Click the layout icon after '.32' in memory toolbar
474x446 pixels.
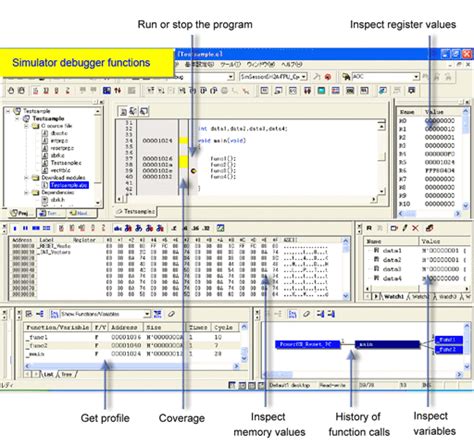[x=220, y=228]
